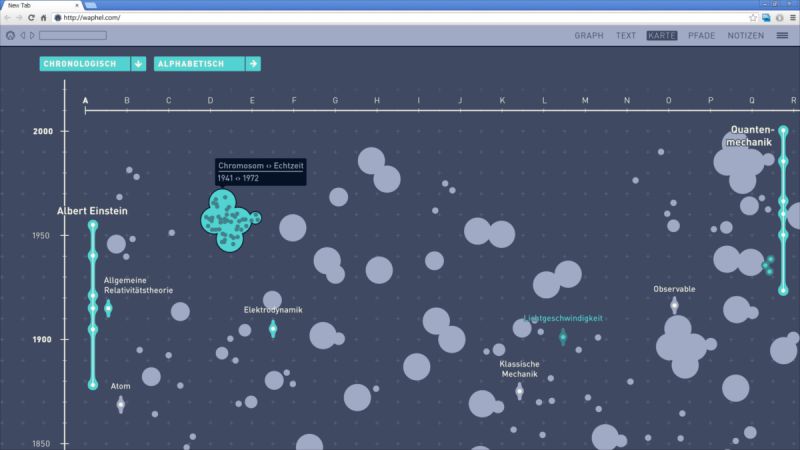Switch to the PFADE view

tap(701, 36)
